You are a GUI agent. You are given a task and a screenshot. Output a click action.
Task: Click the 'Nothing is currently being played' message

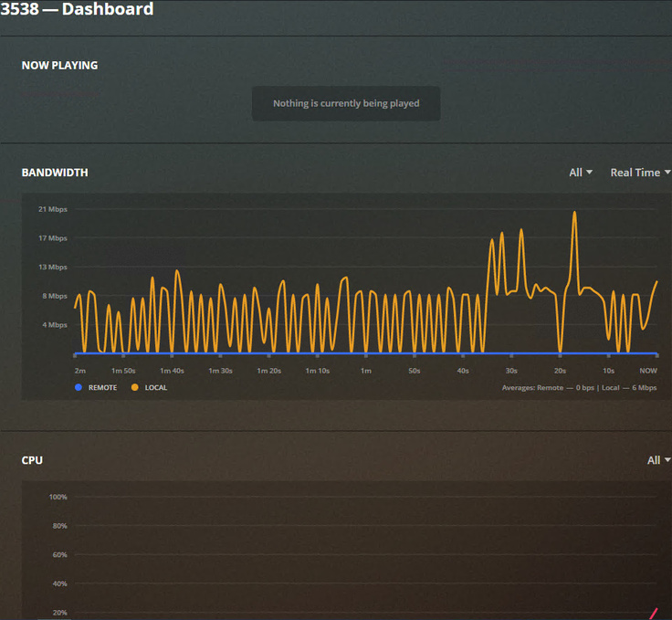click(x=346, y=103)
